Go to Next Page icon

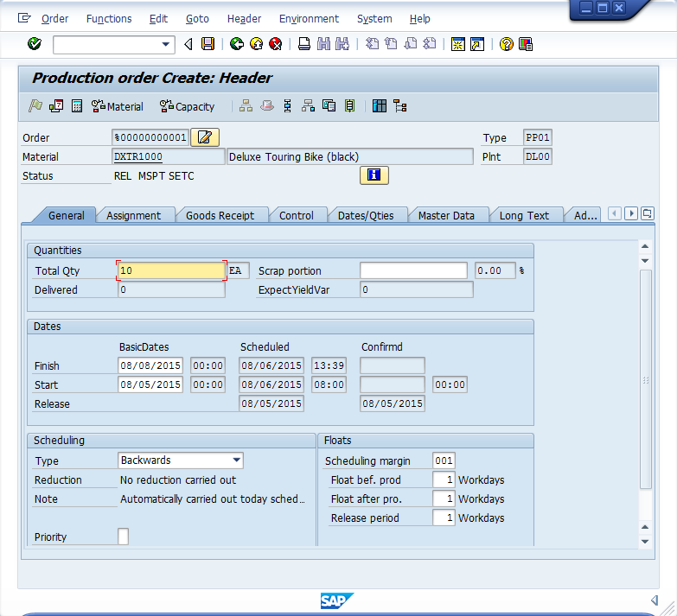pos(410,44)
